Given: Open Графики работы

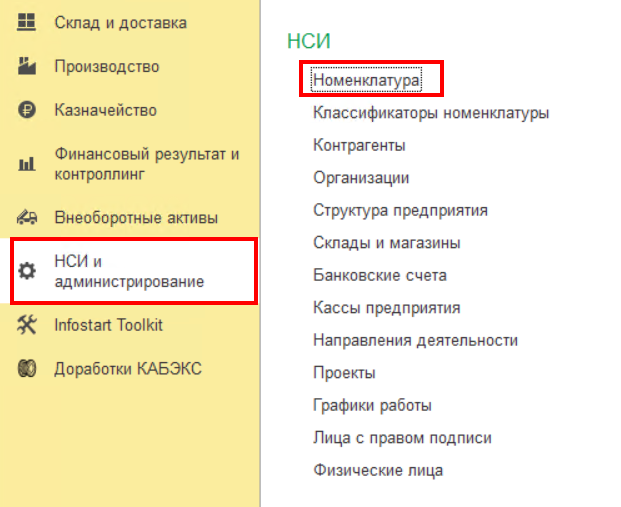Looking at the screenshot, I should click(372, 405).
